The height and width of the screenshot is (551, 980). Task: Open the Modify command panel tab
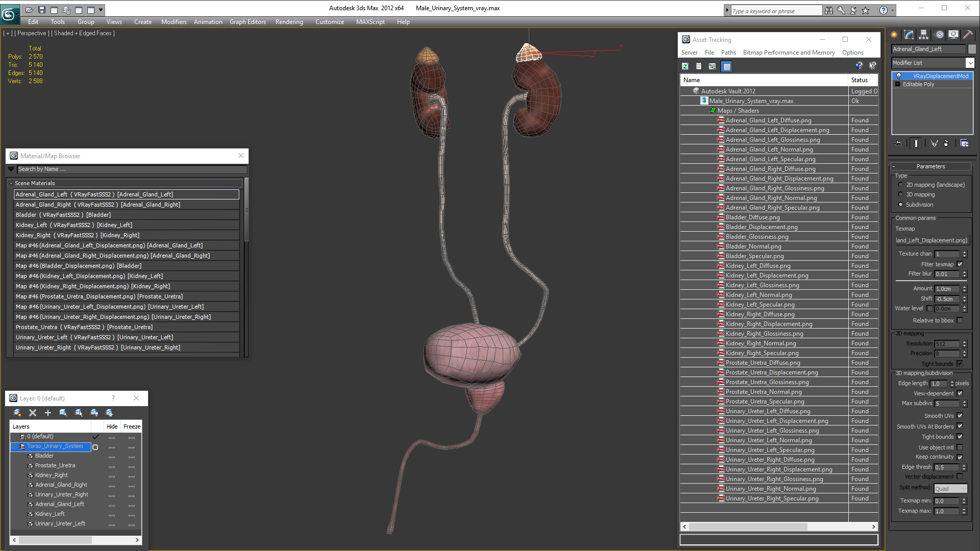point(909,35)
